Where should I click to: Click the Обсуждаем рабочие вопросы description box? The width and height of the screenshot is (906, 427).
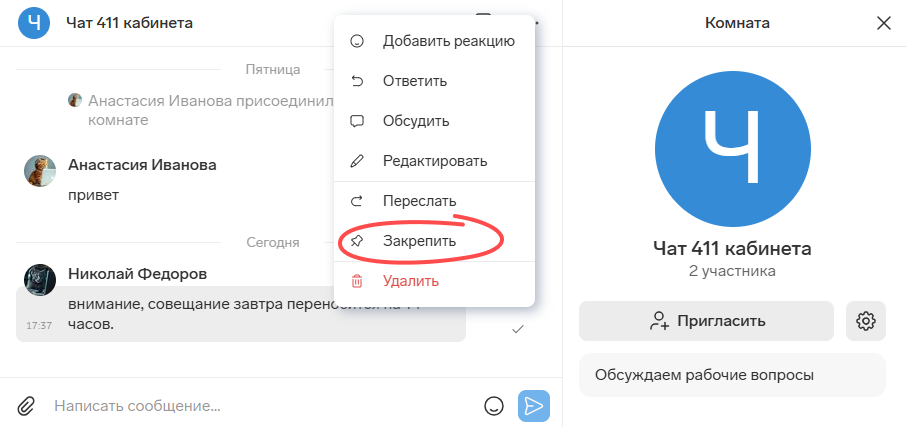(732, 375)
